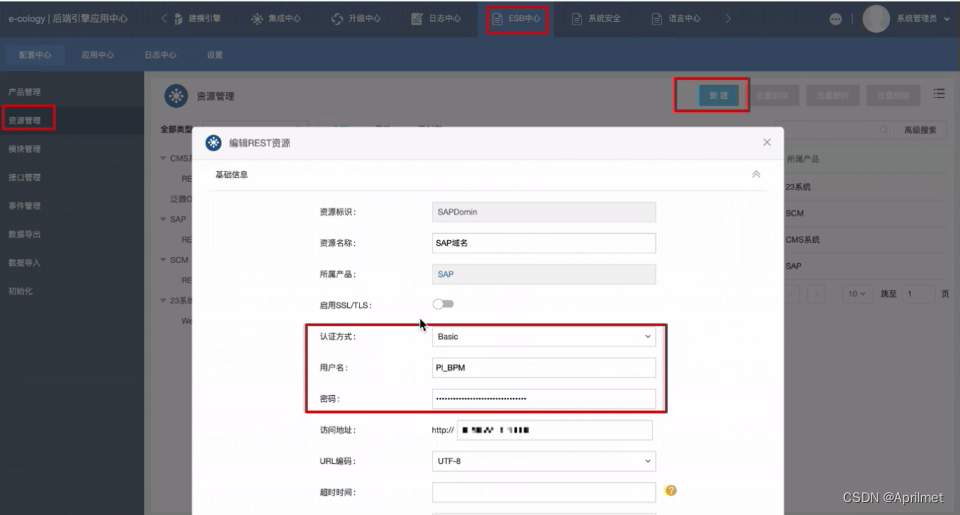Open the page-size 10 dropdown
960x515 pixels.
(x=857, y=294)
